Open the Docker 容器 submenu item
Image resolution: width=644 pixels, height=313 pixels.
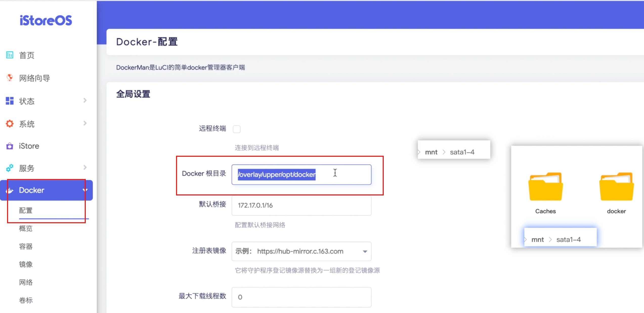pyautogui.click(x=26, y=246)
